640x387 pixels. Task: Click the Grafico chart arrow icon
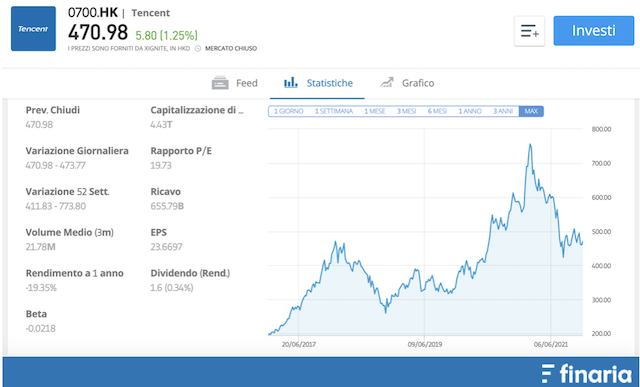click(387, 82)
